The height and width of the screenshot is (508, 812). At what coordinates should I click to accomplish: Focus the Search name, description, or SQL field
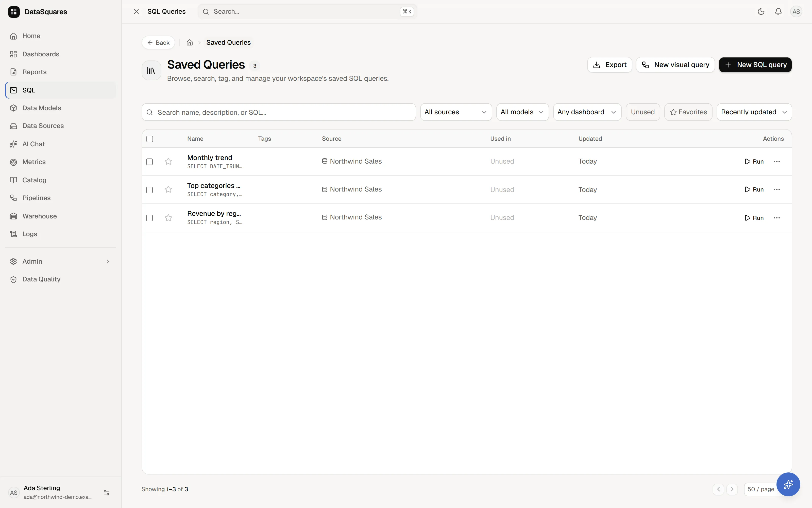point(279,112)
